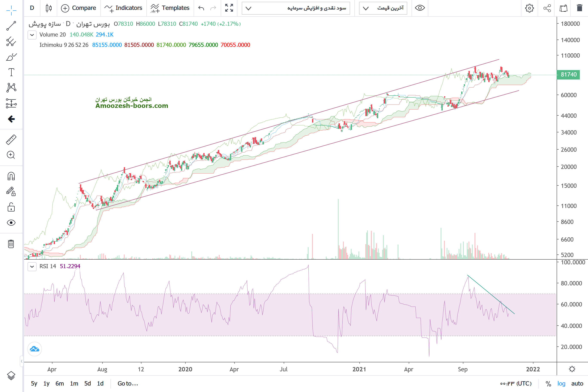This screenshot has width=588, height=392.
Task: Collapse the Volume indicator legend
Action: click(x=32, y=35)
